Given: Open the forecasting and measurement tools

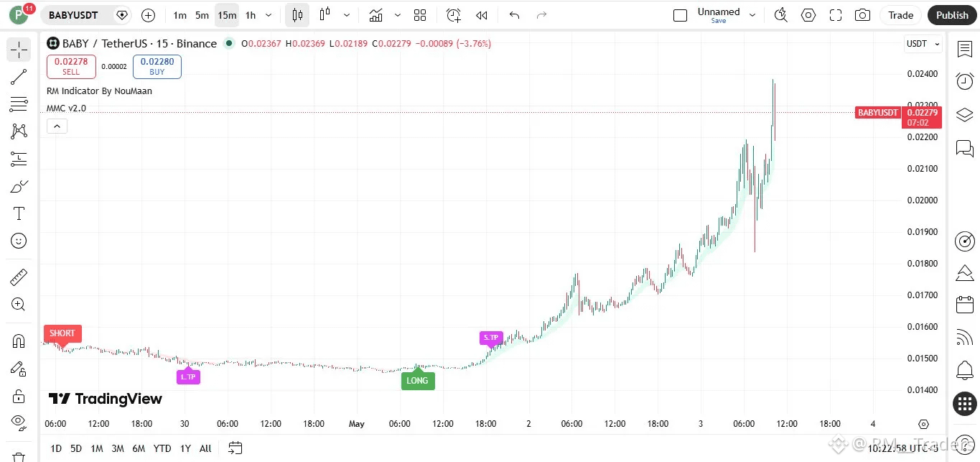Looking at the screenshot, I should 19,159.
